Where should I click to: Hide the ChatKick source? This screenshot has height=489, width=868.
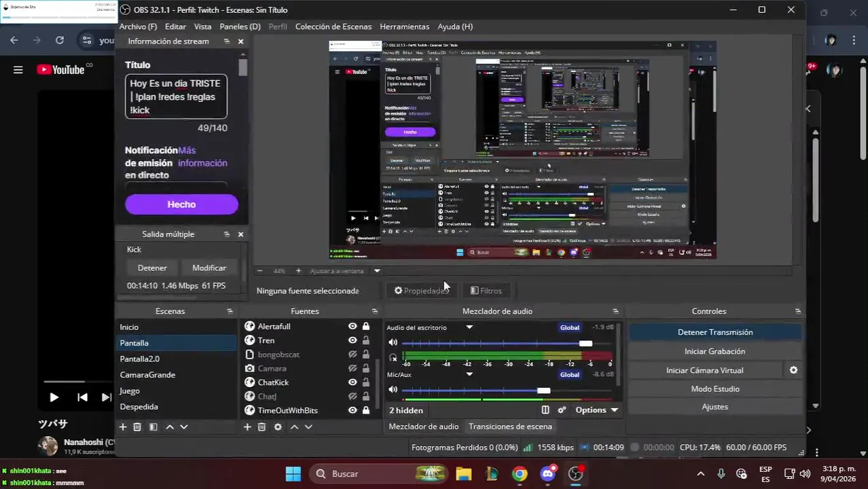pos(352,382)
